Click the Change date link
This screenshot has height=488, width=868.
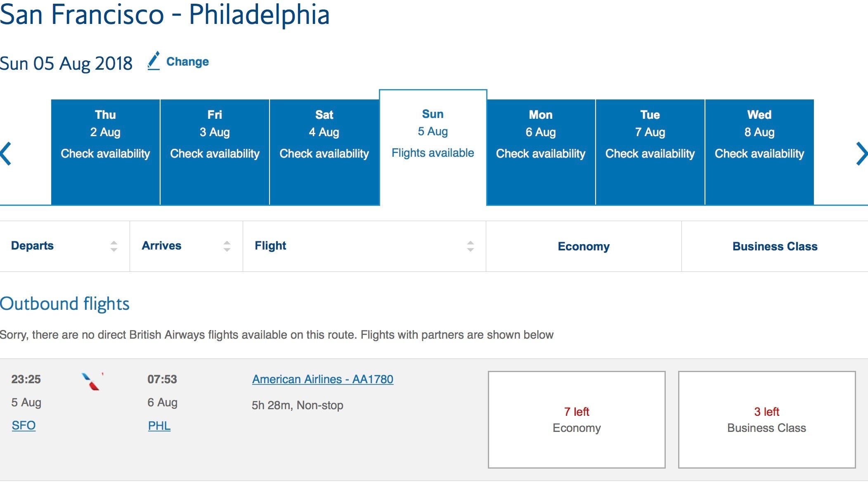coord(187,62)
